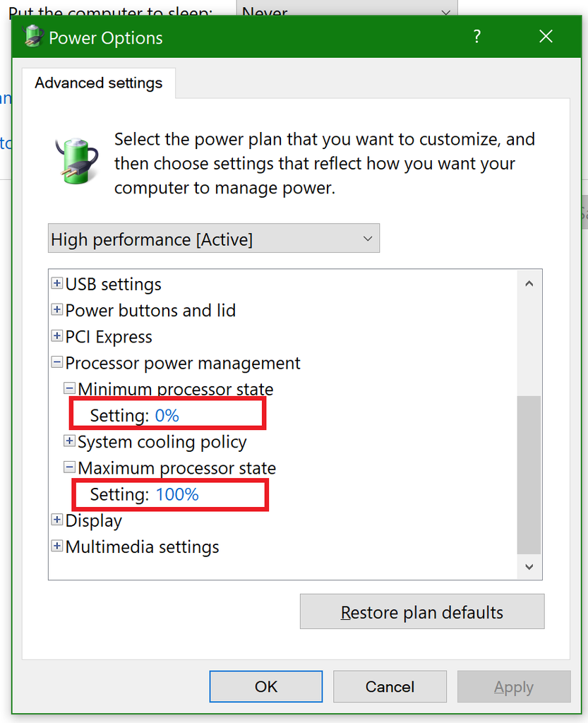Expand the Display settings node

pyautogui.click(x=57, y=520)
